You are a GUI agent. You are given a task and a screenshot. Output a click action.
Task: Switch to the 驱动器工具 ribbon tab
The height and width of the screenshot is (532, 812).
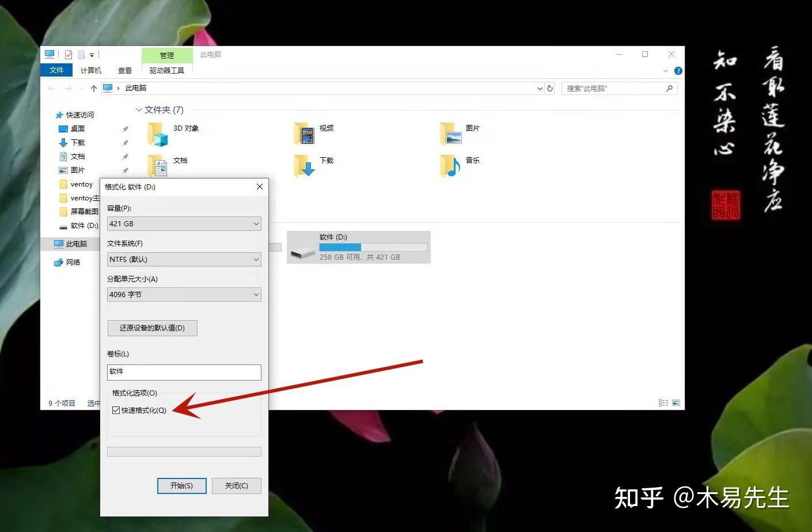click(166, 70)
